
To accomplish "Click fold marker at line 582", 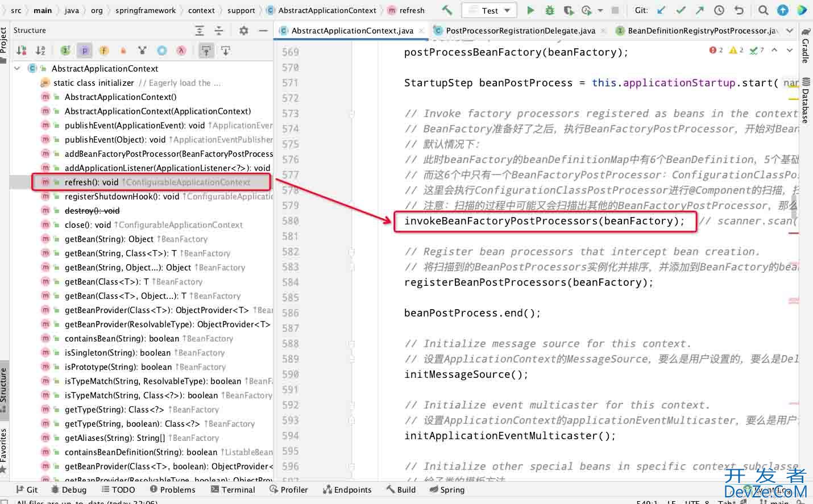I will click(x=351, y=252).
